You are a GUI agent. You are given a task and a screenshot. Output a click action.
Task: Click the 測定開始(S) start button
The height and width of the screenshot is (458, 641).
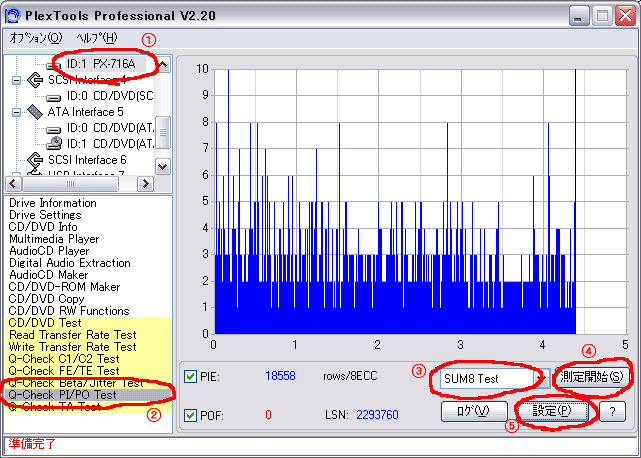coord(591,377)
